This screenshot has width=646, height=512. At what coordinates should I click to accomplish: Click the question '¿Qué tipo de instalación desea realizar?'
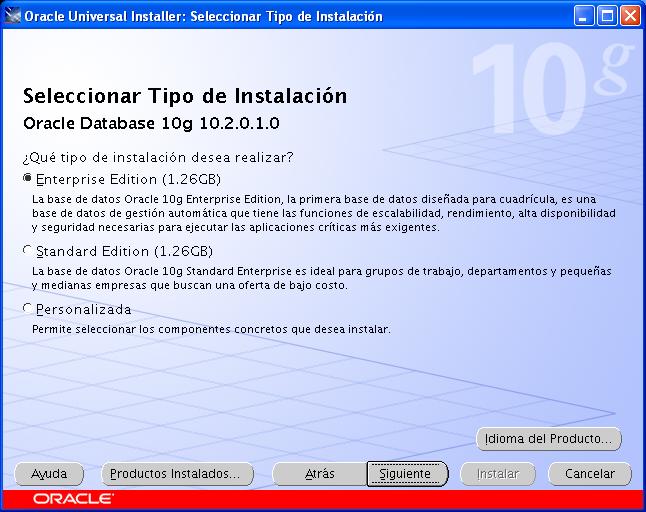point(158,157)
